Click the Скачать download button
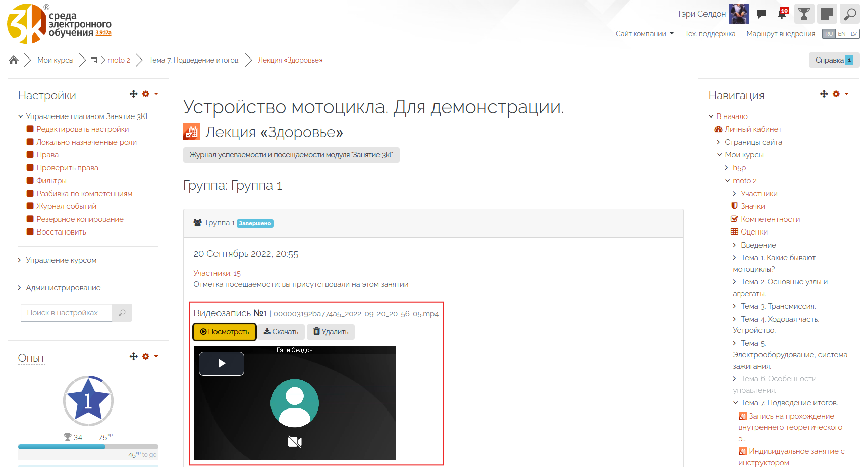 (281, 332)
